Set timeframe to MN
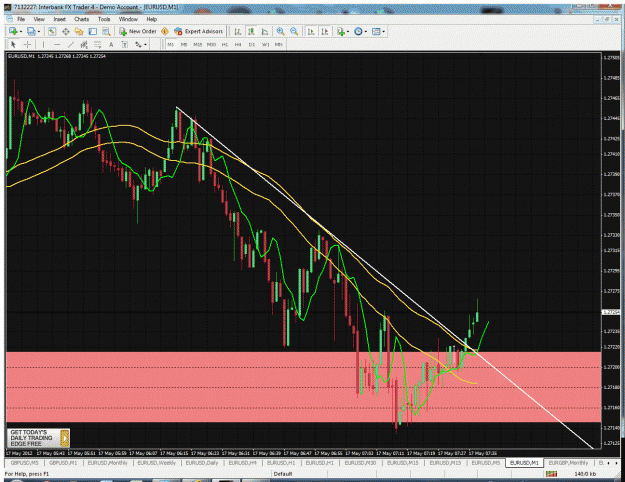 pyautogui.click(x=279, y=45)
